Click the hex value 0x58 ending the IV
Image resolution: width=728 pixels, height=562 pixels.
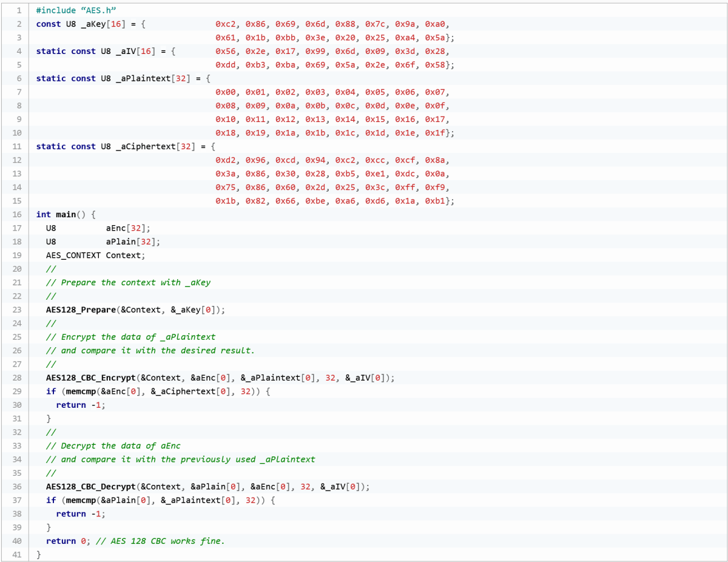(x=435, y=65)
